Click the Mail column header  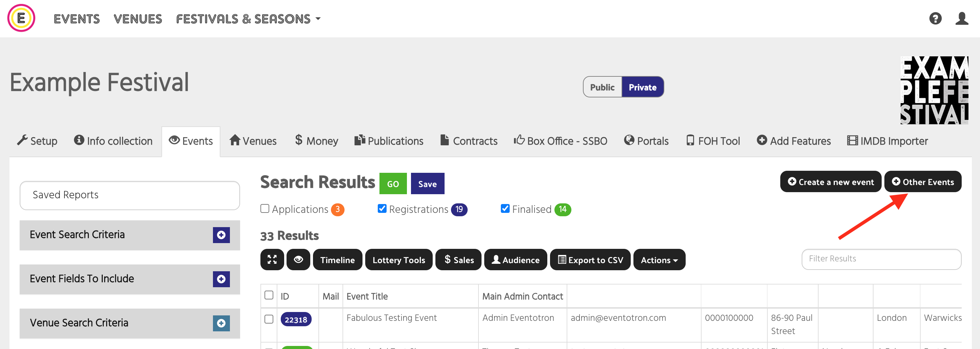[331, 296]
